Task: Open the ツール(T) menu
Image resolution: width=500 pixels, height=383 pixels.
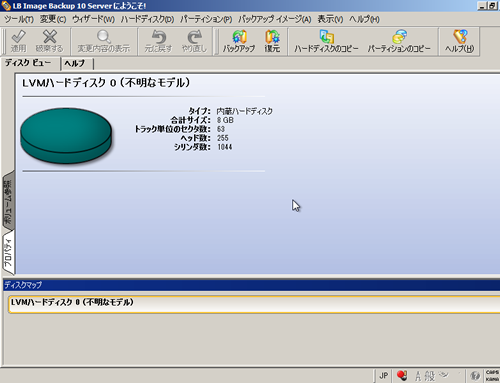Action: coord(19,19)
